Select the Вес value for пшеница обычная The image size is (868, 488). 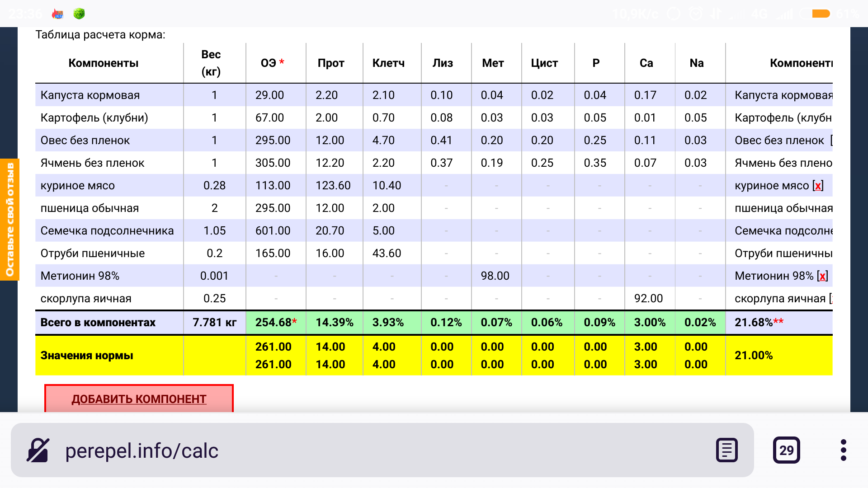click(x=214, y=208)
